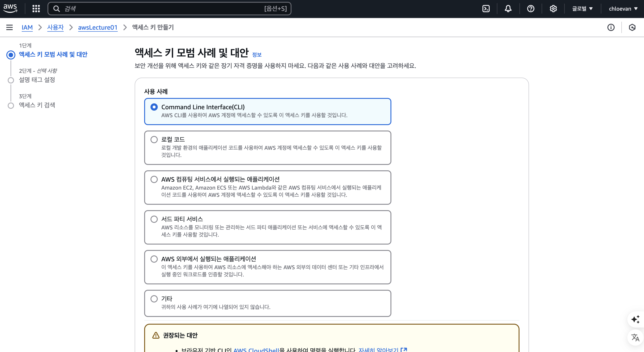Open the Amazon Q sparkle assistant icon
This screenshot has width=644, height=352.
(x=635, y=319)
